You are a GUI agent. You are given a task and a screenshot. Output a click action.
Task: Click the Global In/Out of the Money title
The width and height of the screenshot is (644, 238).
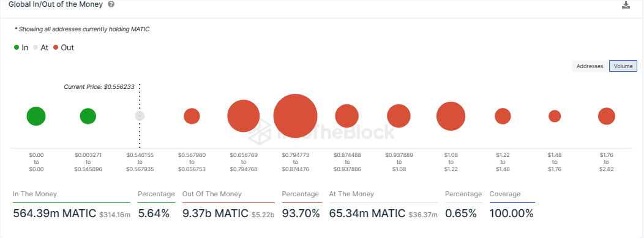(56, 4)
